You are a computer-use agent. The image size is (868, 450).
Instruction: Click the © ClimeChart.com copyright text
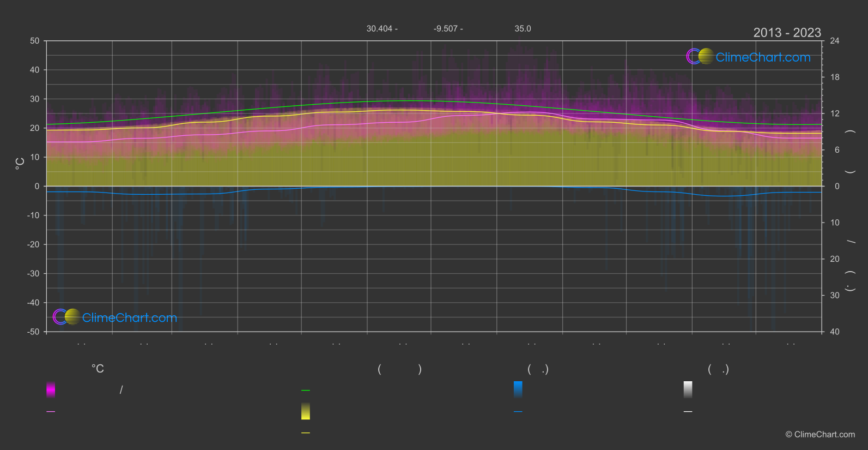click(820, 435)
